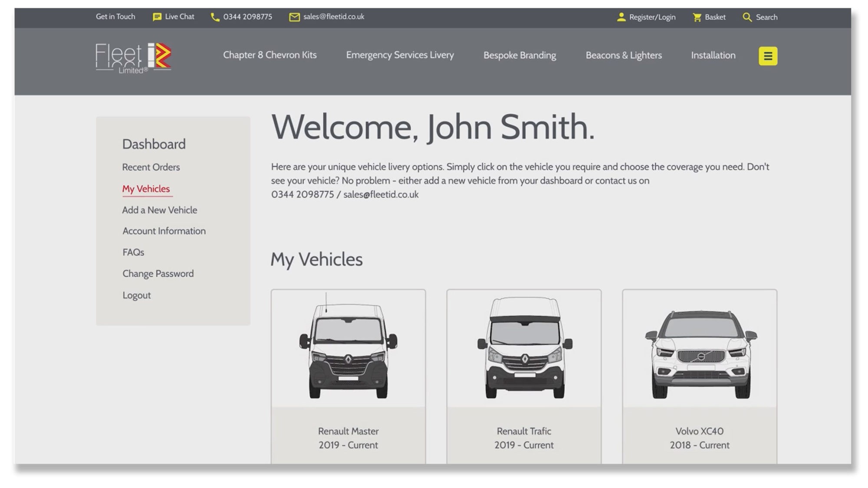Go to Bespoke Branding page
Viewport: 868px width, 488px height.
click(x=519, y=55)
